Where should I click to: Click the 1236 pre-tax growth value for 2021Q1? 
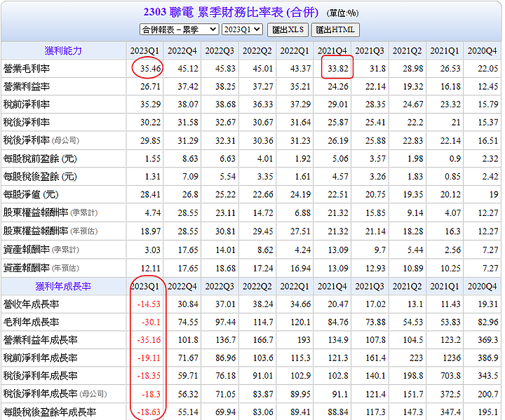452,358
